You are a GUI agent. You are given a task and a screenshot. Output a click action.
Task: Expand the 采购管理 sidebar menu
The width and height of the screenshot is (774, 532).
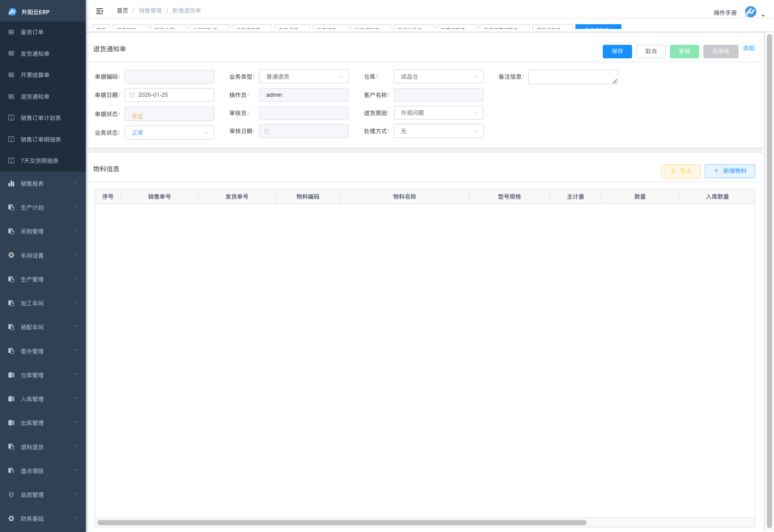[x=43, y=231]
